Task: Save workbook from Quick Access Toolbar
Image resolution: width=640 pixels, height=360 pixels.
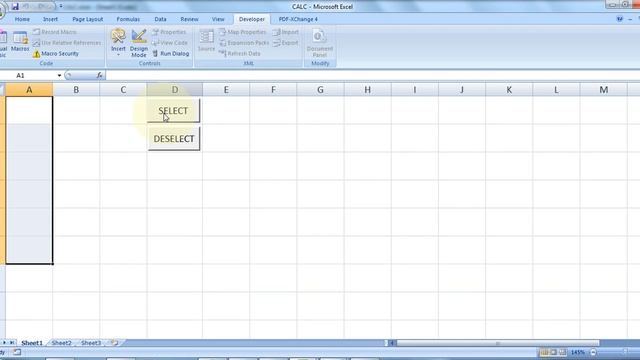Action: (15, 7)
